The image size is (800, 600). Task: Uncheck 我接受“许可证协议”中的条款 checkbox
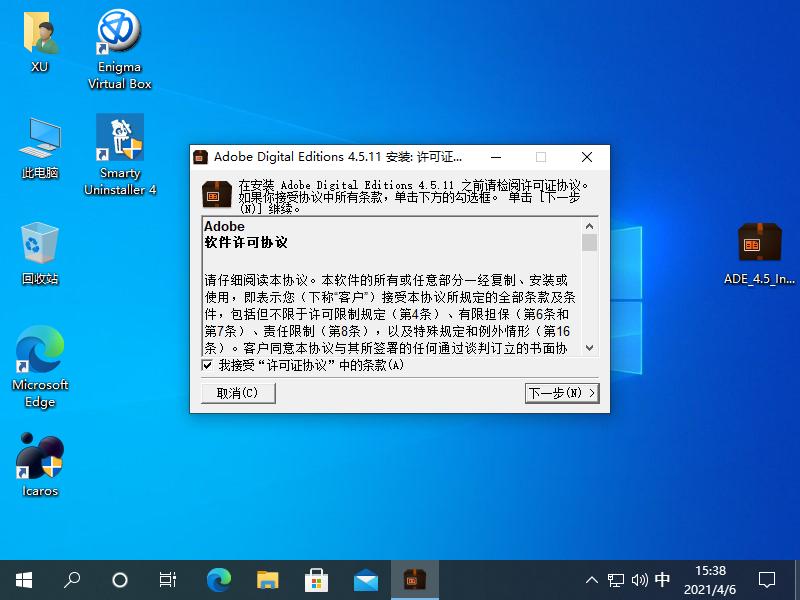[x=207, y=365]
